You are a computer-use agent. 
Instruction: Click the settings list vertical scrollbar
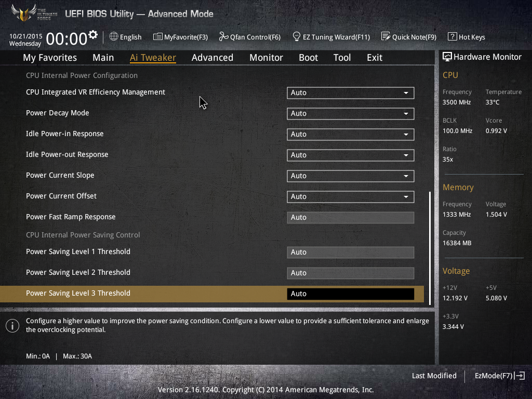click(430, 248)
